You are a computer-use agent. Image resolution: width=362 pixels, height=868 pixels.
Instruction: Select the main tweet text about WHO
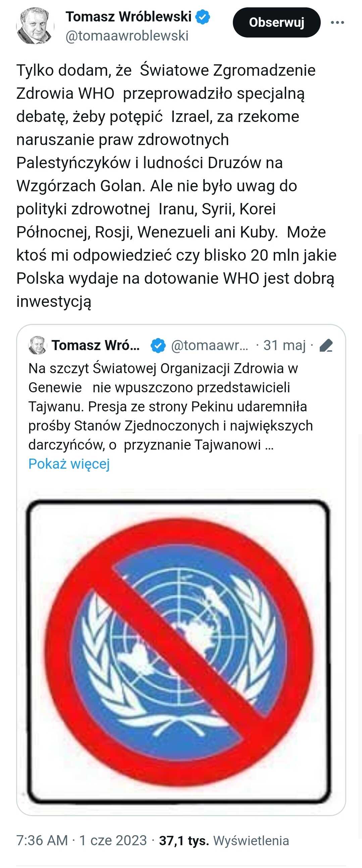click(176, 186)
